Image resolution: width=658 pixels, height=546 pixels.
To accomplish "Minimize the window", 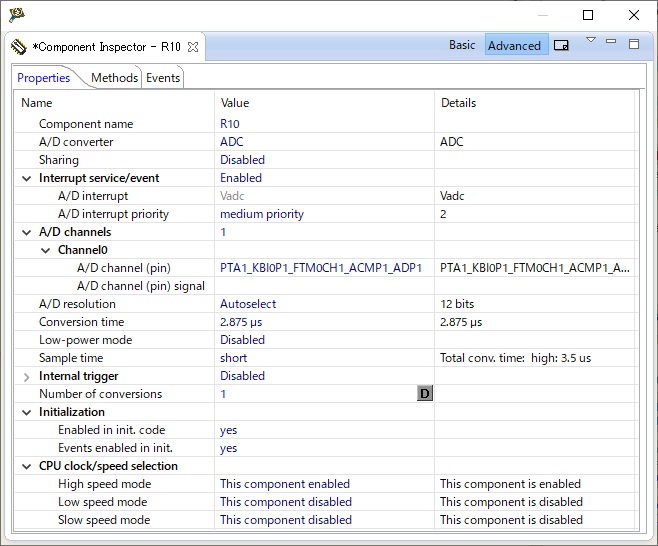I will 543,15.
